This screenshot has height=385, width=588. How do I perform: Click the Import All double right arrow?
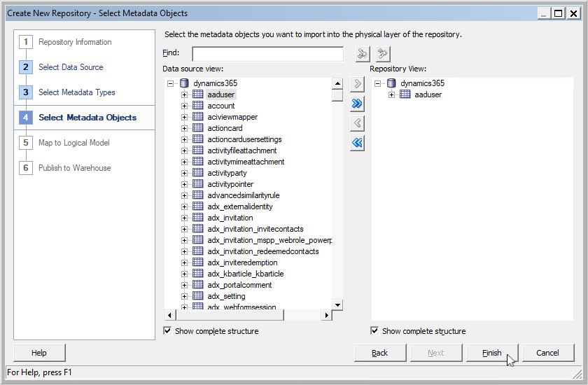coord(357,104)
